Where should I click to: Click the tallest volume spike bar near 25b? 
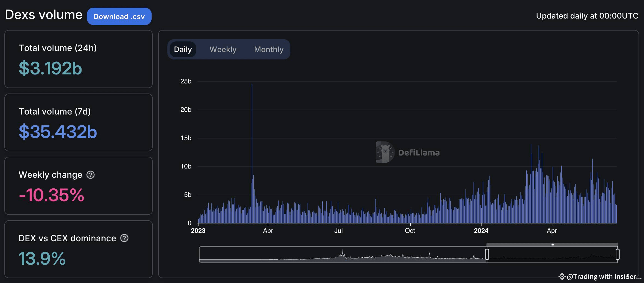252,136
